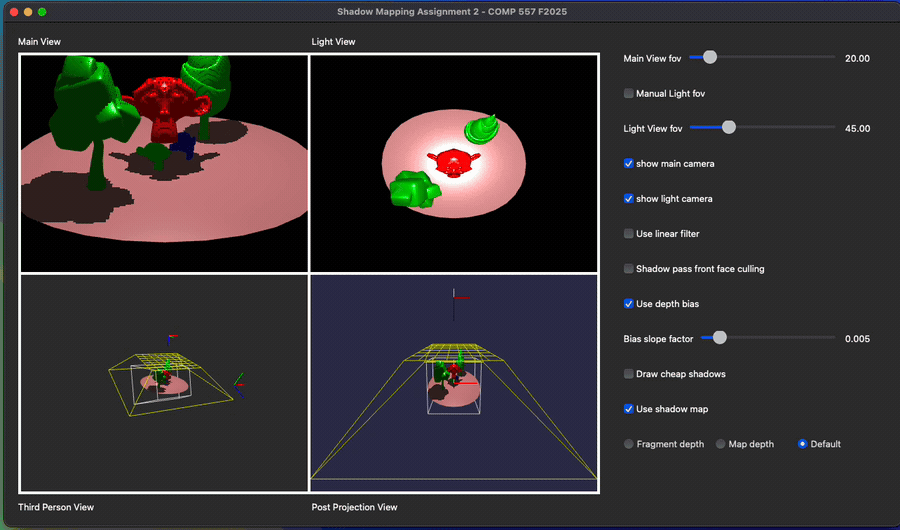This screenshot has height=530, width=900.
Task: Click the Post Projection View label
Action: coord(354,507)
